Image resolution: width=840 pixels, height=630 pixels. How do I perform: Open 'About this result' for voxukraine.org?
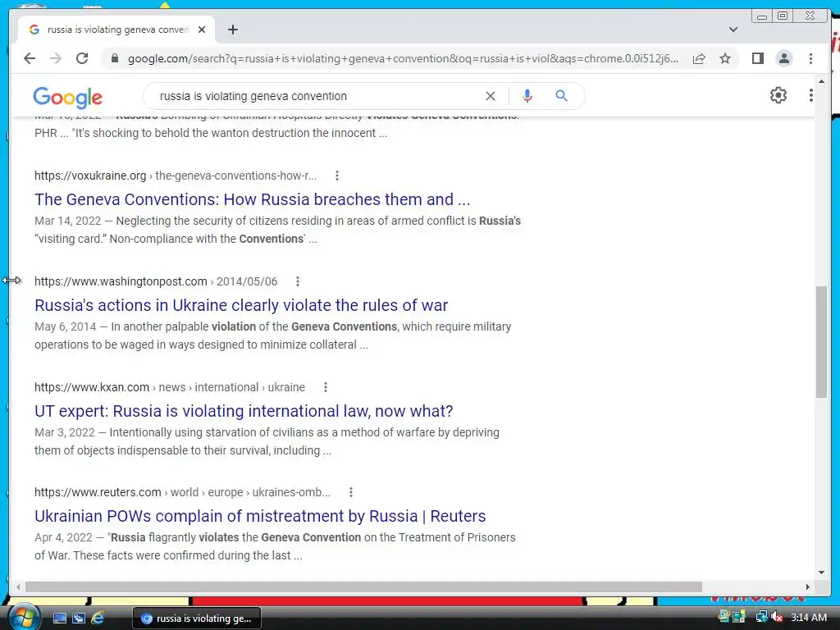(336, 176)
